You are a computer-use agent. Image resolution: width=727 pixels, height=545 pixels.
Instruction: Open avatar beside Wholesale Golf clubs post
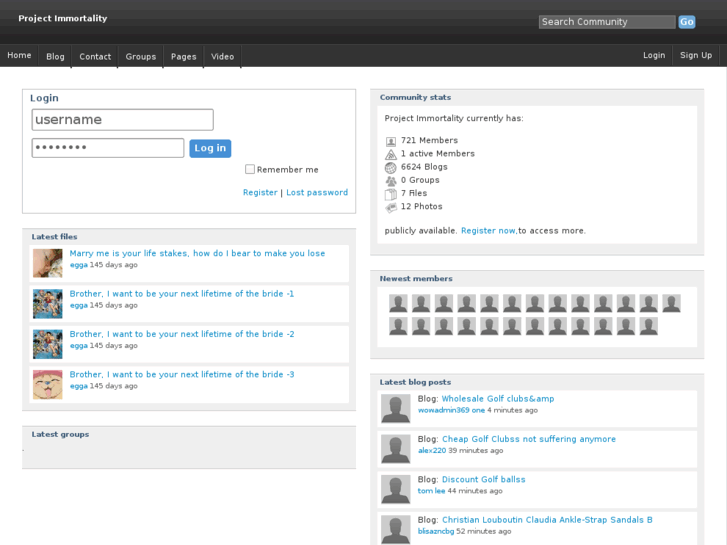(x=396, y=408)
